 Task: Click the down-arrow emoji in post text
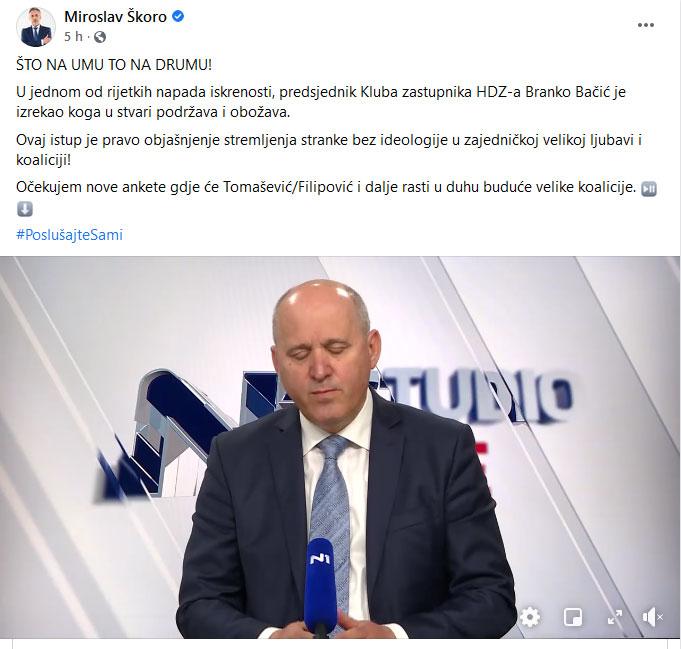25,209
